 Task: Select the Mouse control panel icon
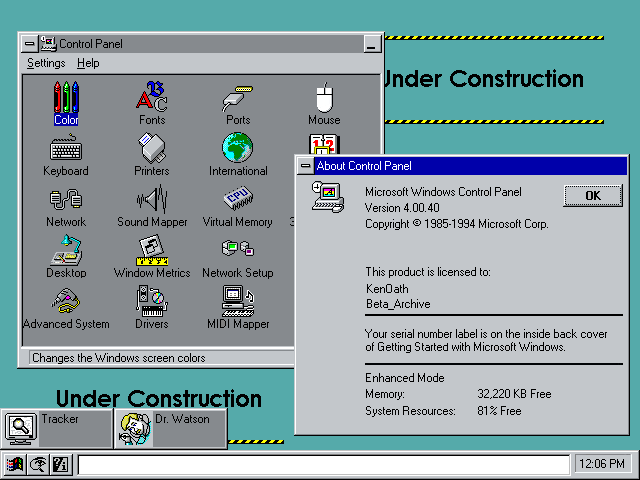pos(324,99)
